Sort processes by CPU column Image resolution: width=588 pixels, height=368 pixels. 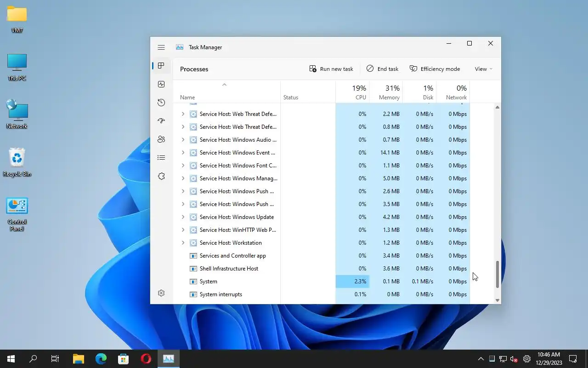coord(352,92)
